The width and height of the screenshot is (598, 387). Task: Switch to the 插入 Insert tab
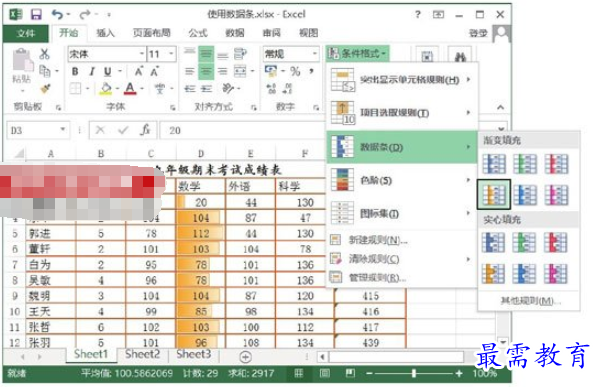coord(105,33)
